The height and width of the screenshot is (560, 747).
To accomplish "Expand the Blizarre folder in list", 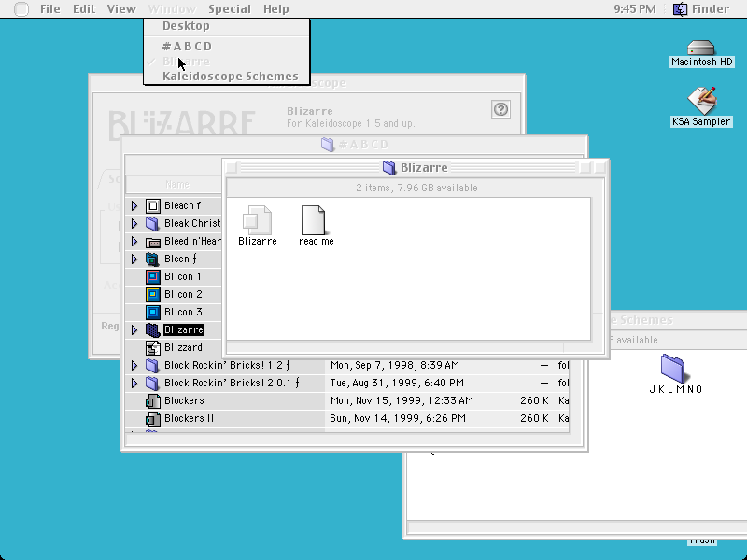I will (134, 330).
